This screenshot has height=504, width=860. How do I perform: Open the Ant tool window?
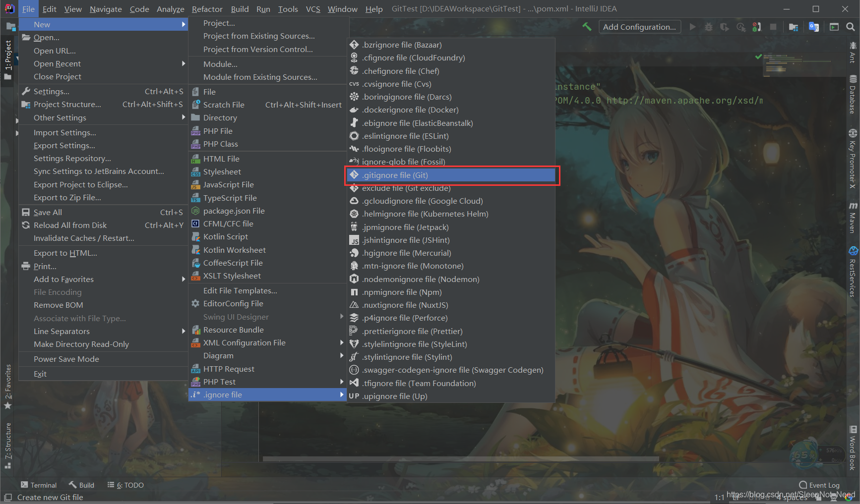tap(853, 52)
